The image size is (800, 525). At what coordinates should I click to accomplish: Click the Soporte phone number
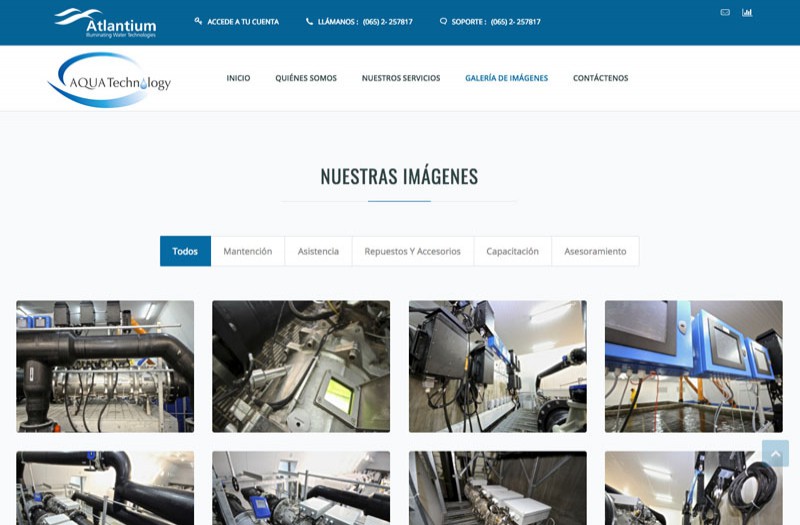click(515, 22)
